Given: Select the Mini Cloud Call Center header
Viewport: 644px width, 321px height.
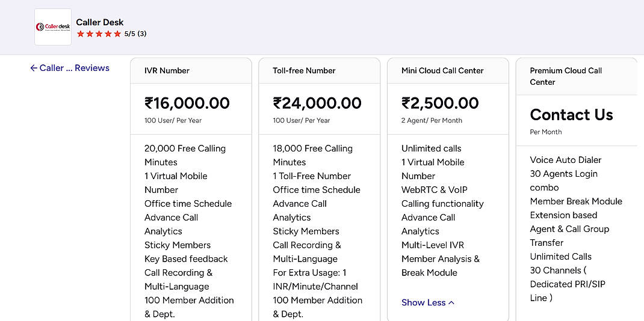Looking at the screenshot, I should 448,71.
